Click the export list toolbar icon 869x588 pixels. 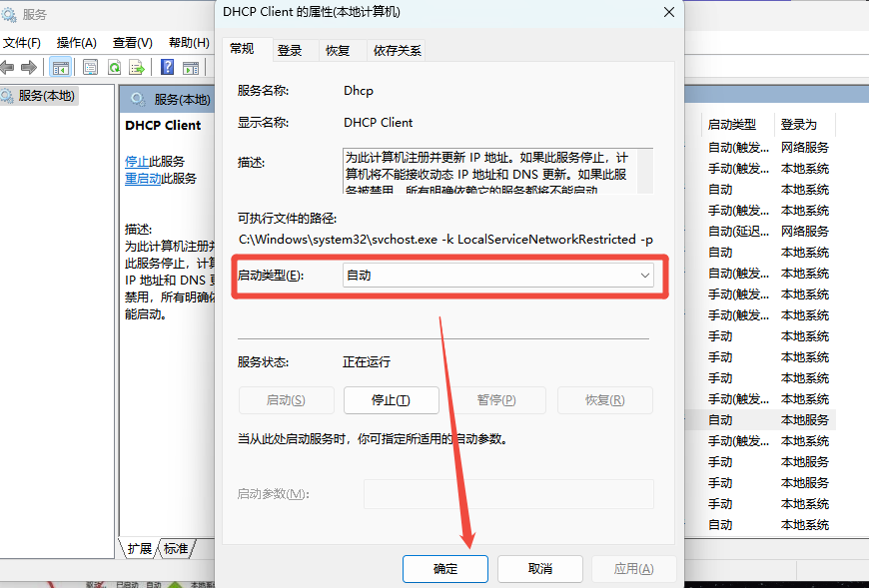click(x=137, y=67)
